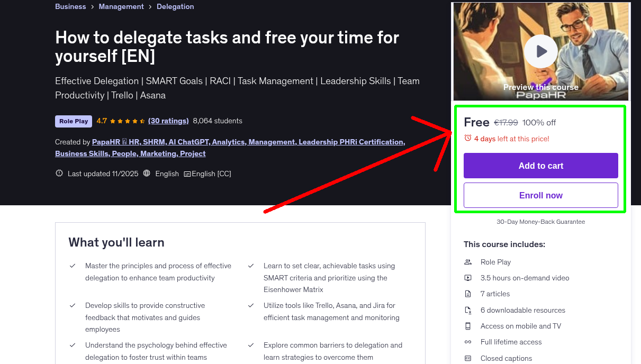
Task: Open the Management breadcrumb
Action: pos(121,6)
